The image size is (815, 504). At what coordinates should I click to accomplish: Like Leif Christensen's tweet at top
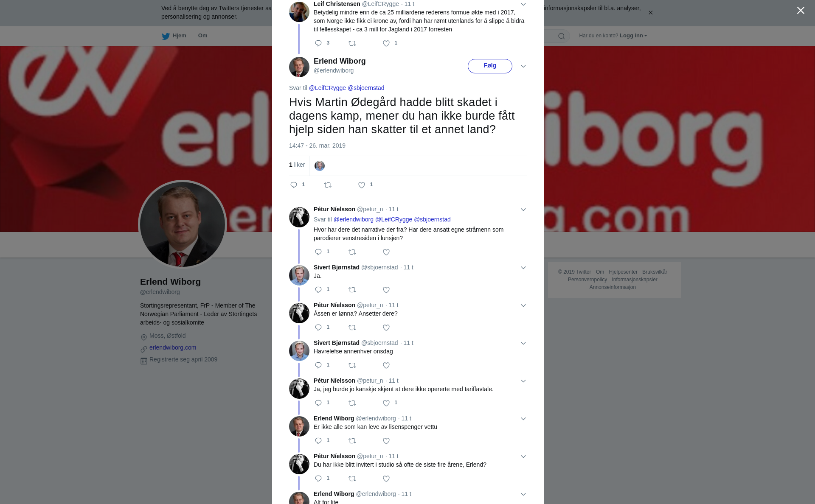pos(386,43)
